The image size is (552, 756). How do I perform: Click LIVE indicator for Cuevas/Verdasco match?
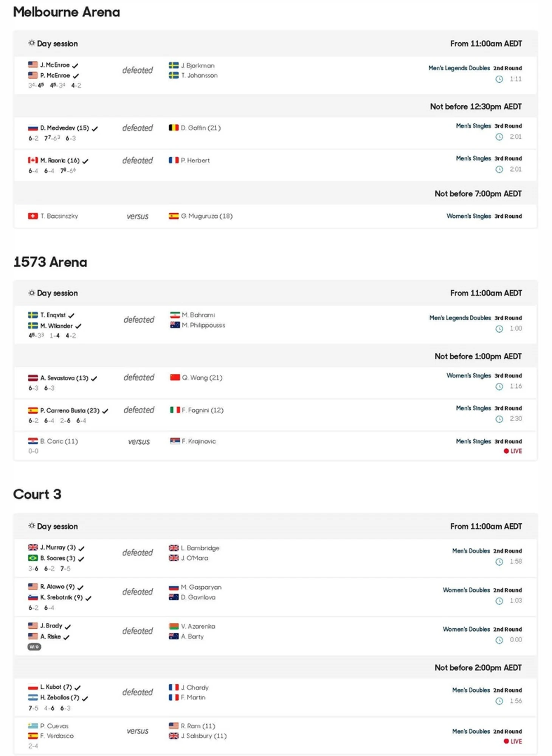click(513, 741)
